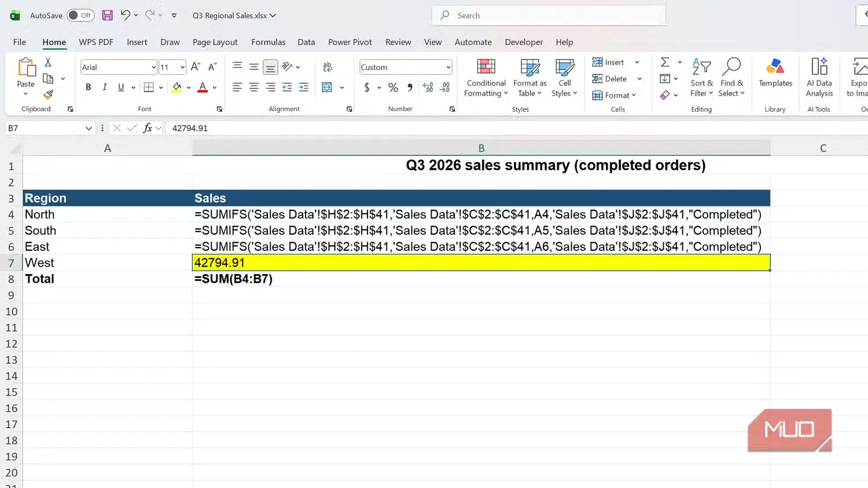Open the Arial font name dropdown

click(153, 67)
